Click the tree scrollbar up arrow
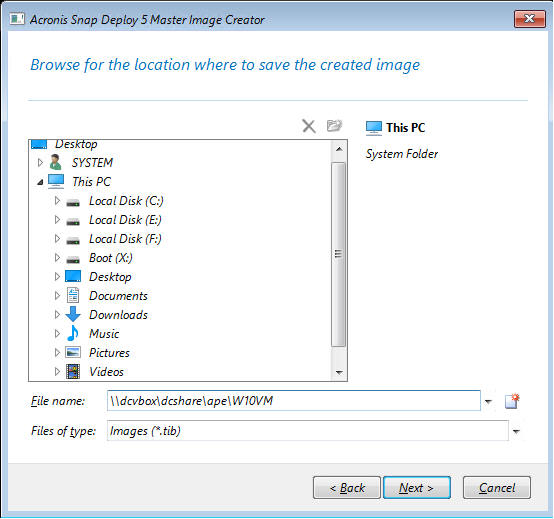554x519 pixels. click(339, 149)
